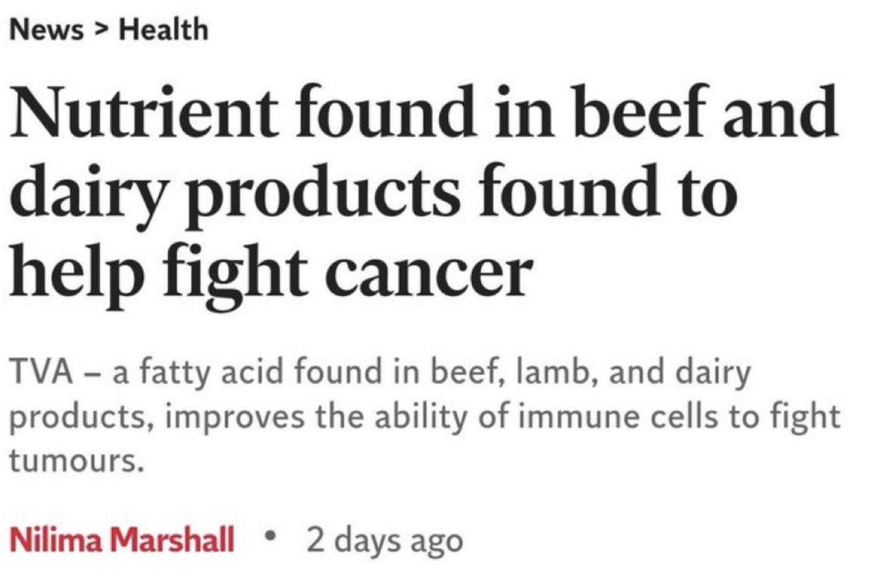
Task: Go to the Health section breadcrumb
Action: coord(163,30)
